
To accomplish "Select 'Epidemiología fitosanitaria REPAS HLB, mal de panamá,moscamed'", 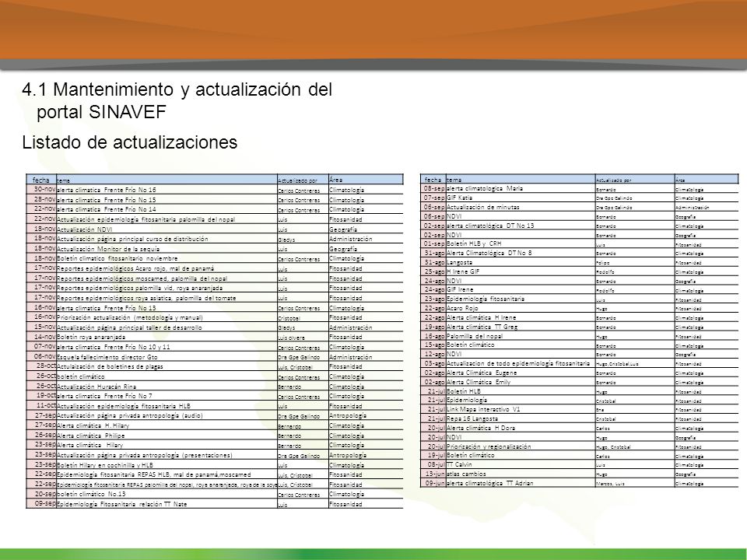I will tap(153, 474).
